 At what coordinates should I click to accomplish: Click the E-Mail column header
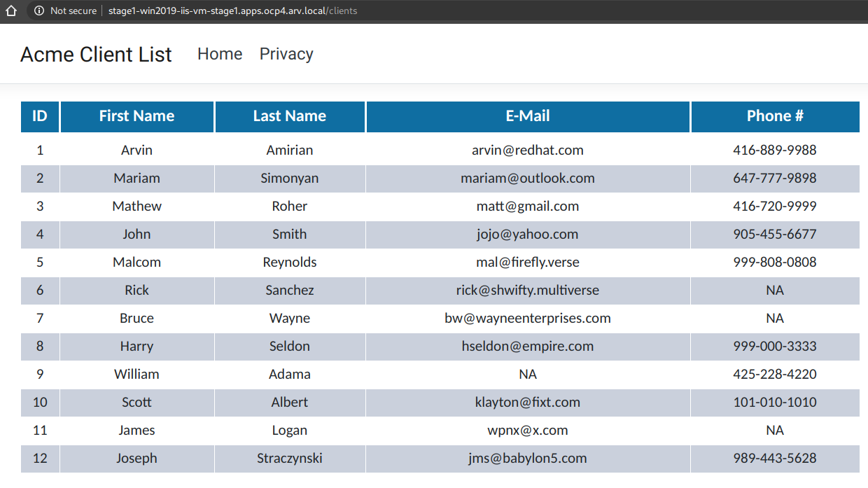[528, 116]
